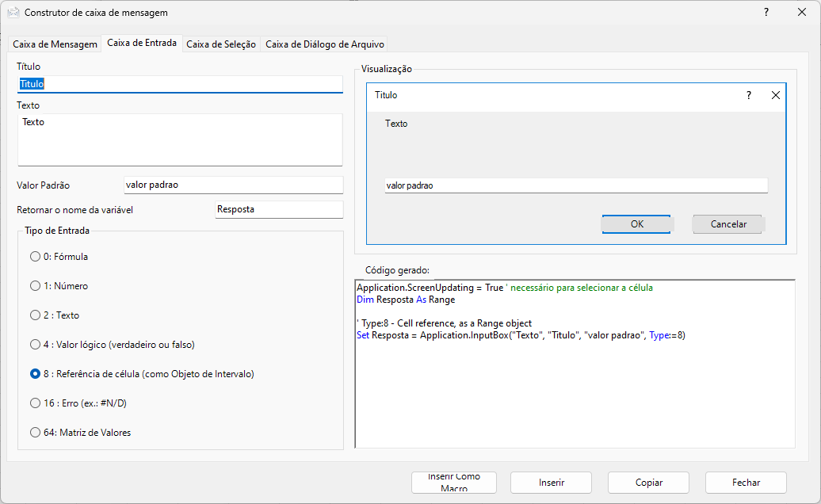Viewport: 821px width, 504px height.
Task: Click the 'Tipo de Entrada' group label
Action: point(57,231)
